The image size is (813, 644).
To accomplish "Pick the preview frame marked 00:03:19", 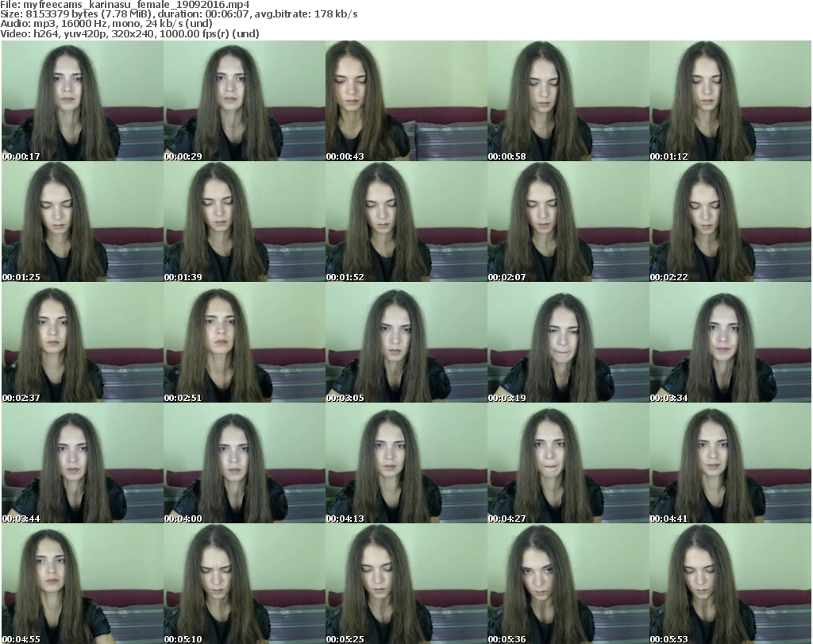I will coord(568,342).
